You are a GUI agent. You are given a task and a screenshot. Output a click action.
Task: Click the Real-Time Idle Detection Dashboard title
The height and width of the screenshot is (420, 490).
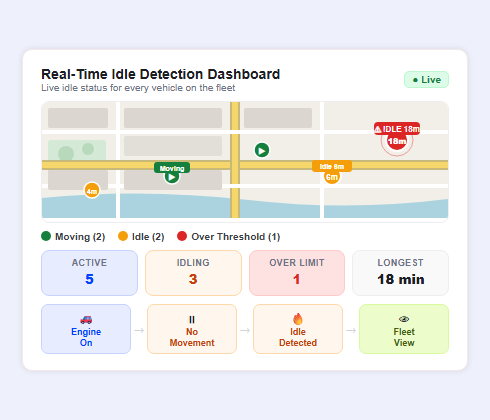(161, 74)
